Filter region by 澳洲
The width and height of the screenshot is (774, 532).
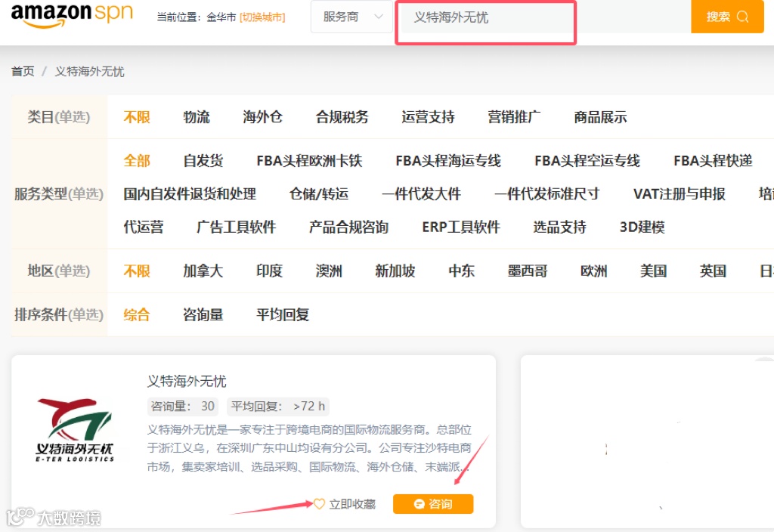pos(329,271)
